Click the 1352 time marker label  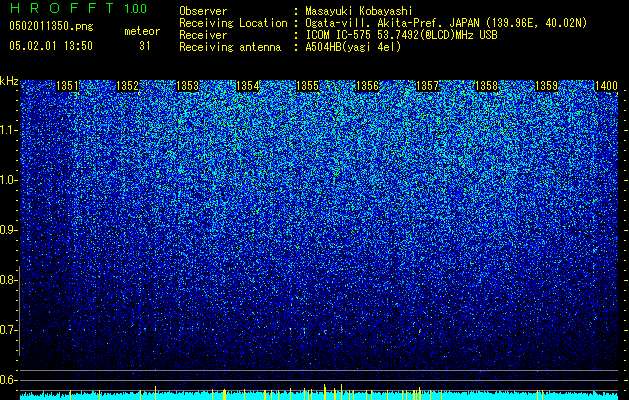pyautogui.click(x=128, y=86)
